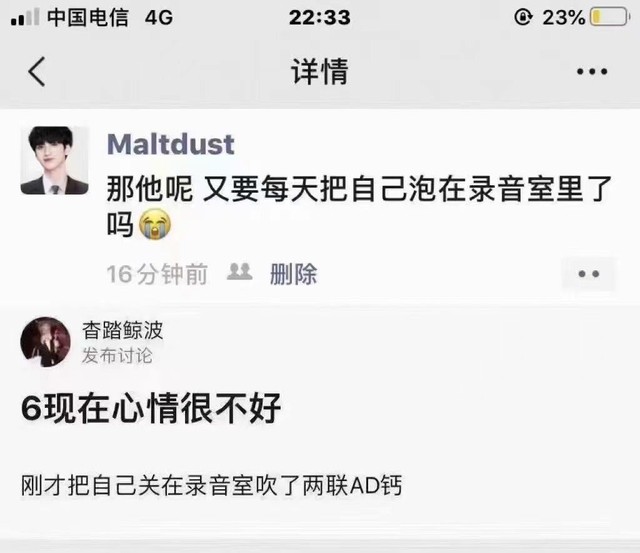The width and height of the screenshot is (640, 553).
Task: Tap the 杏踏鲸波 username
Action: pyautogui.click(x=123, y=330)
